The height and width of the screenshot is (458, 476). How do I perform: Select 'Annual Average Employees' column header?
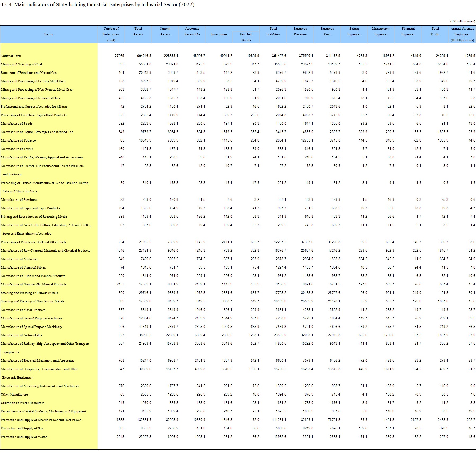click(462, 34)
